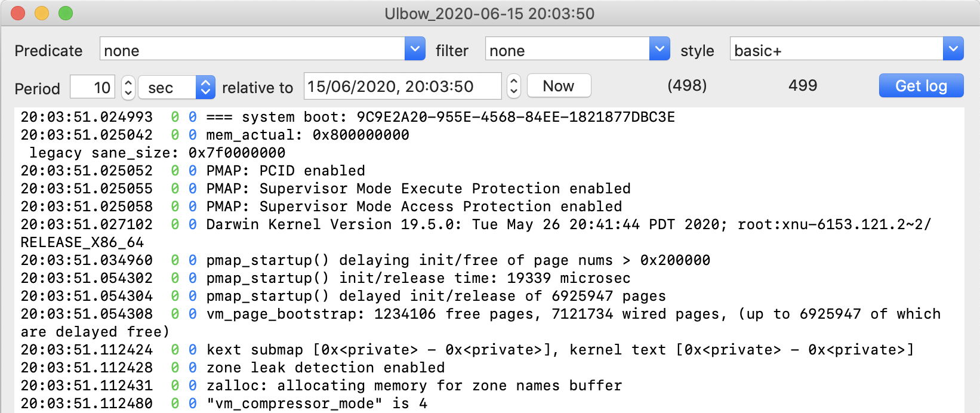
Task: Click the date-time stepper arrows
Action: click(x=514, y=87)
